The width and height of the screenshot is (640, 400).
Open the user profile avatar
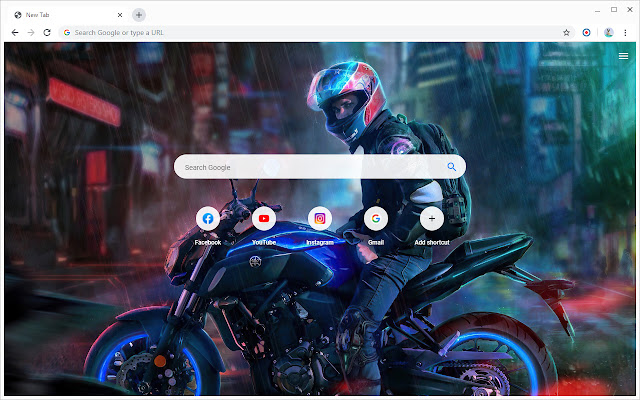[x=609, y=33]
